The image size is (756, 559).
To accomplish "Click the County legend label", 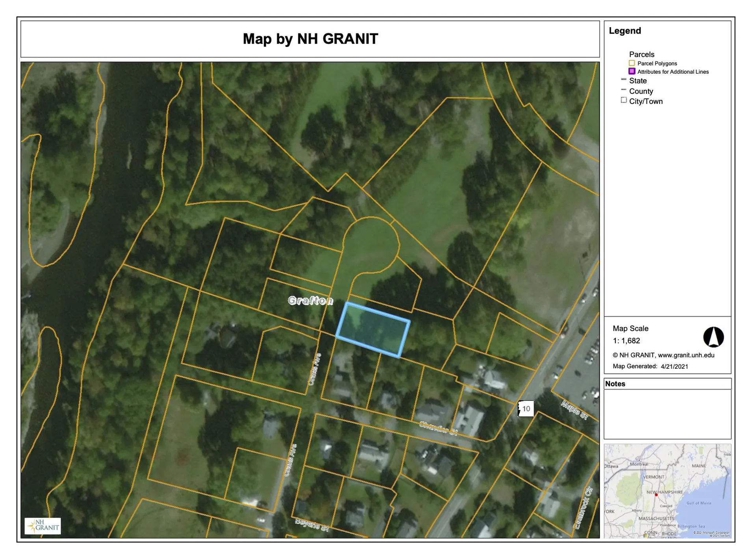I will [x=641, y=91].
